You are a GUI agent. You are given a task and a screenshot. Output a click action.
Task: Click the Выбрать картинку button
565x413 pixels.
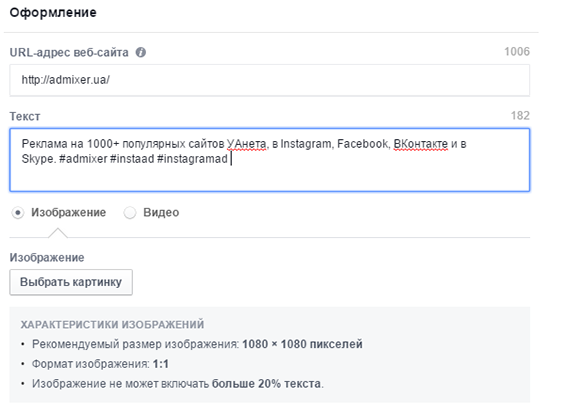(71, 282)
